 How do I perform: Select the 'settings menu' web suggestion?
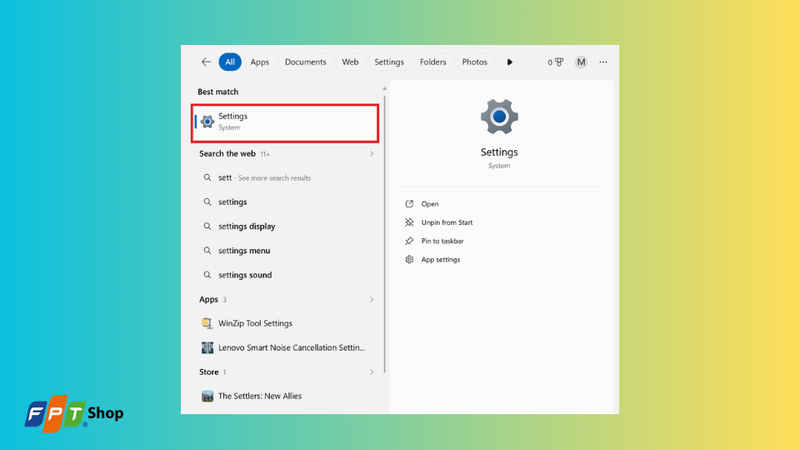pos(286,251)
